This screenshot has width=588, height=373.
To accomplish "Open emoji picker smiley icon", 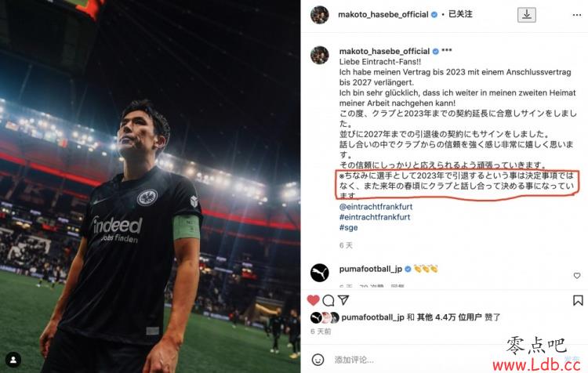I will pos(318,360).
